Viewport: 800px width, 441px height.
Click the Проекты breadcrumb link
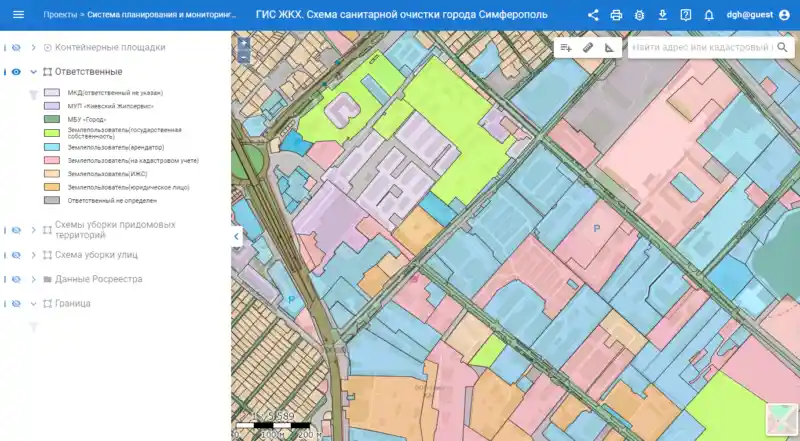pyautogui.click(x=60, y=15)
